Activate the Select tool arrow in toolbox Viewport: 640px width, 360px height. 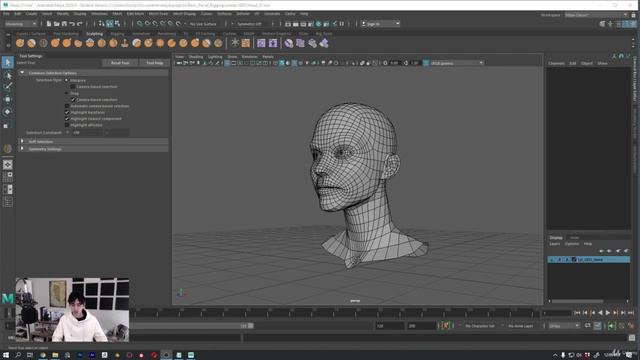coord(7,62)
